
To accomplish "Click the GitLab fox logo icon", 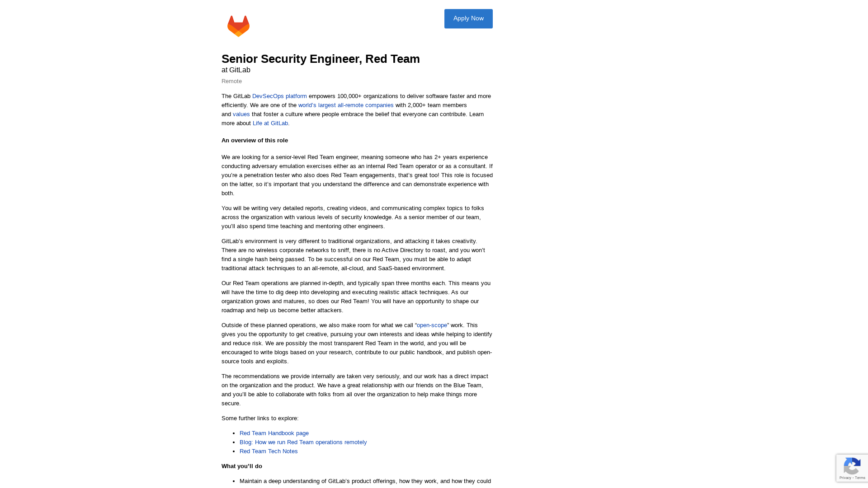I will click(238, 26).
